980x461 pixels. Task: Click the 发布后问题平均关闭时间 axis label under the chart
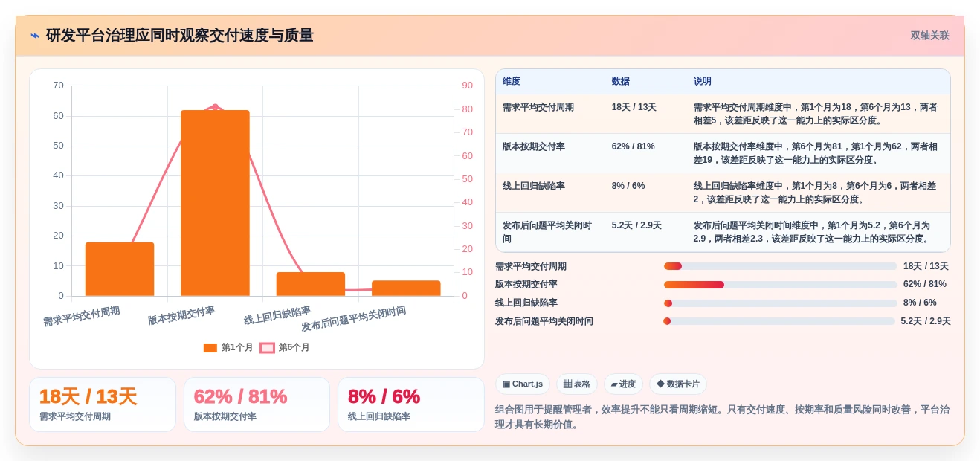[353, 319]
